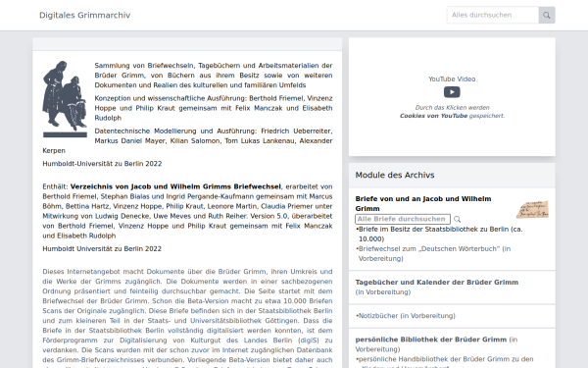This screenshot has width=588, height=368.
Task: Click 'Humboldt-Universität zu Berlin 2022' line
Action: pyautogui.click(x=102, y=164)
